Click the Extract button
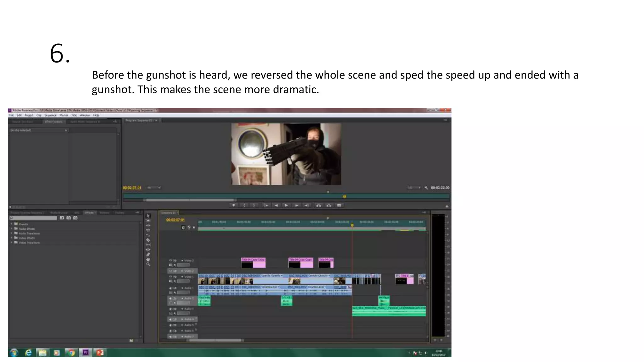The height and width of the screenshot is (362, 644). pos(329,206)
